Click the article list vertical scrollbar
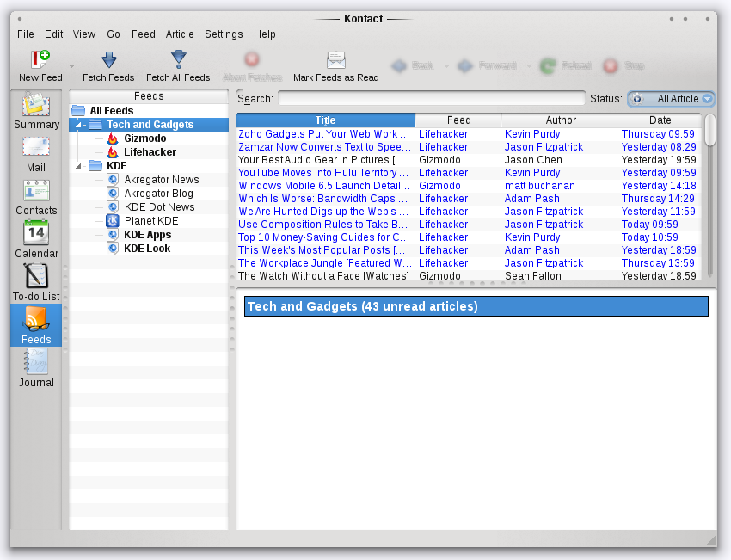Viewport: 731px width, 560px height. coord(709,131)
